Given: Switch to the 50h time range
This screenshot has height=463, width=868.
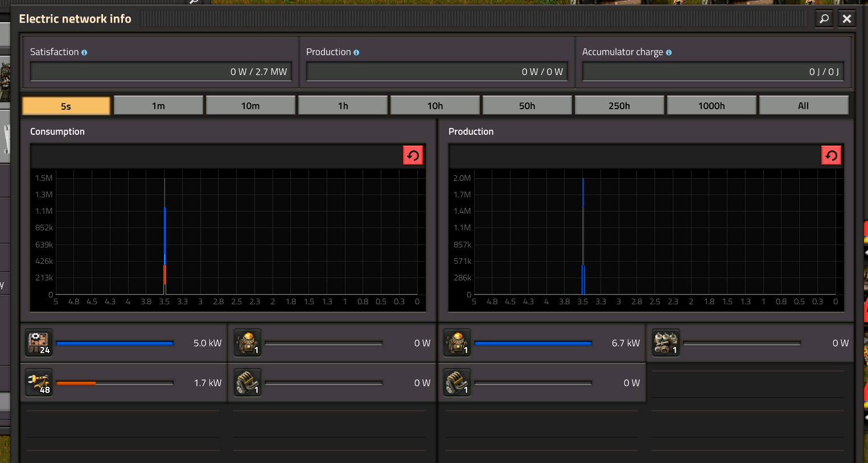Looking at the screenshot, I should 527,106.
